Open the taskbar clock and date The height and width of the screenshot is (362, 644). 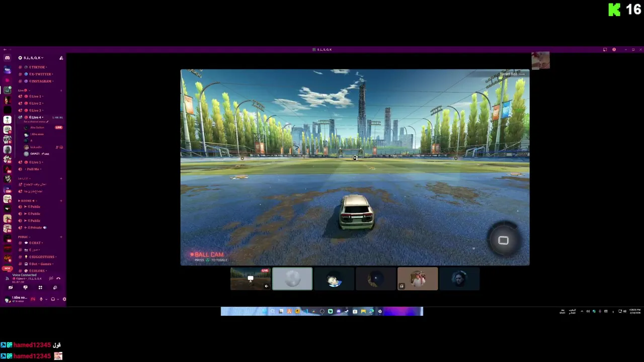635,311
